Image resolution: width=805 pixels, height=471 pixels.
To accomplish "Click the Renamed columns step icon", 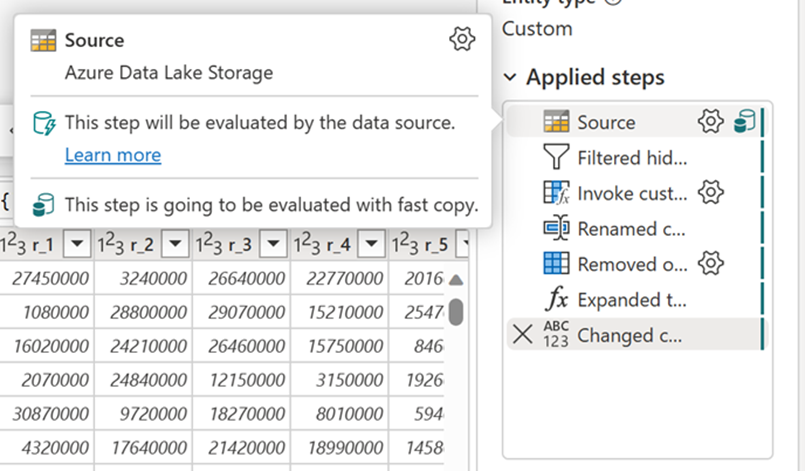I will [555, 228].
